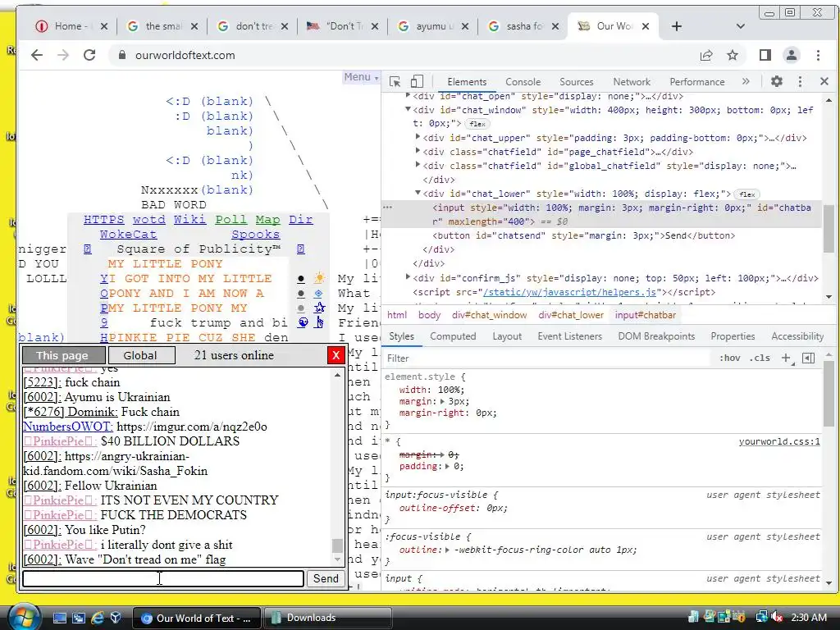Open DevTools settings gear
This screenshot has width=840, height=630.
tap(776, 81)
